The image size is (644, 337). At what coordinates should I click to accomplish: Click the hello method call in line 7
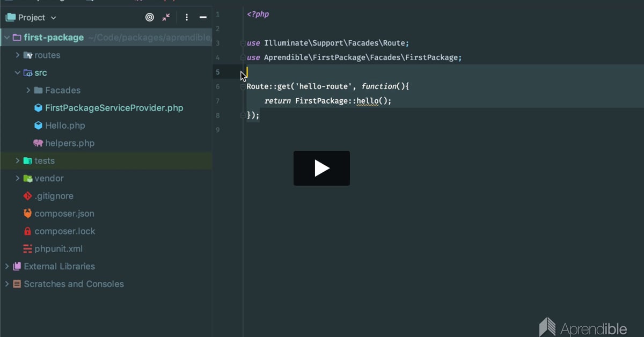coord(368,101)
